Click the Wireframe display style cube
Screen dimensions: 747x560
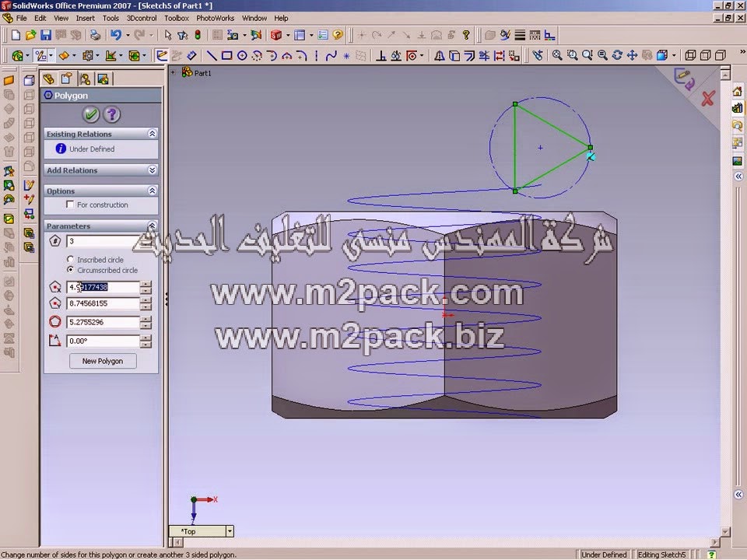690,56
